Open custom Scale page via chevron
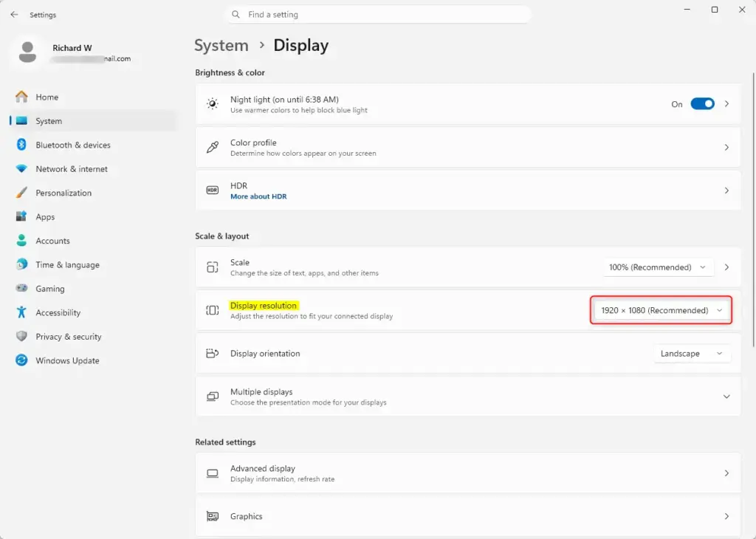This screenshot has width=756, height=539. [726, 267]
